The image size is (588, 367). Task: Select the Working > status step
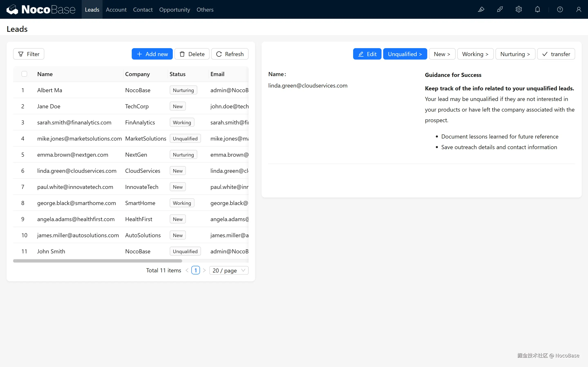(475, 54)
